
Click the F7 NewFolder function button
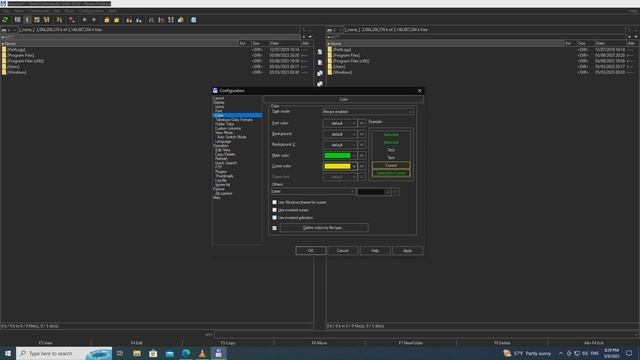tap(411, 343)
